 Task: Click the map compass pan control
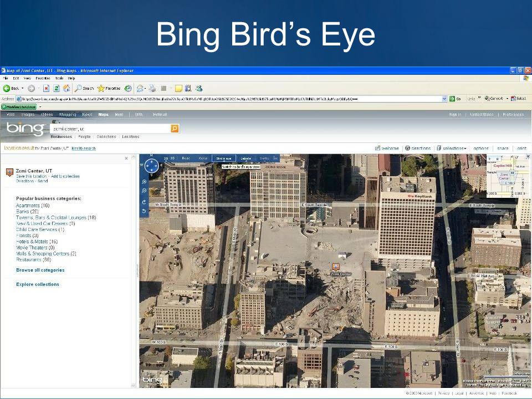(x=151, y=166)
